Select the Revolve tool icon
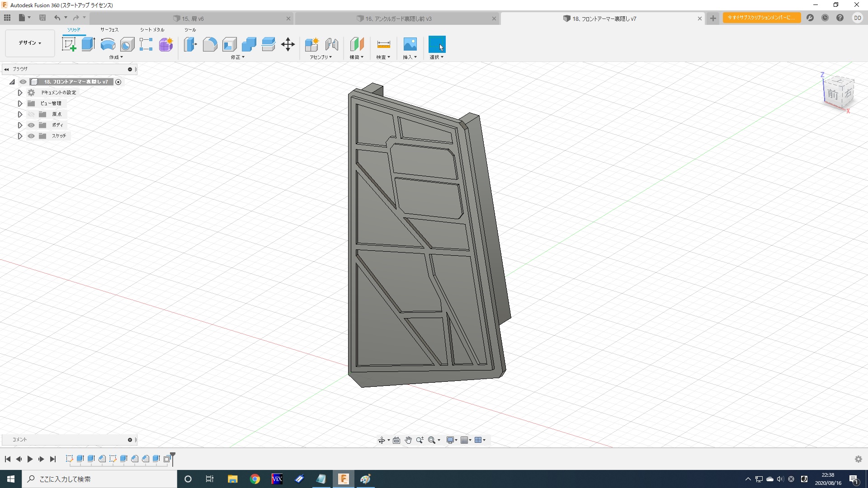Image resolution: width=868 pixels, height=488 pixels. tap(108, 44)
